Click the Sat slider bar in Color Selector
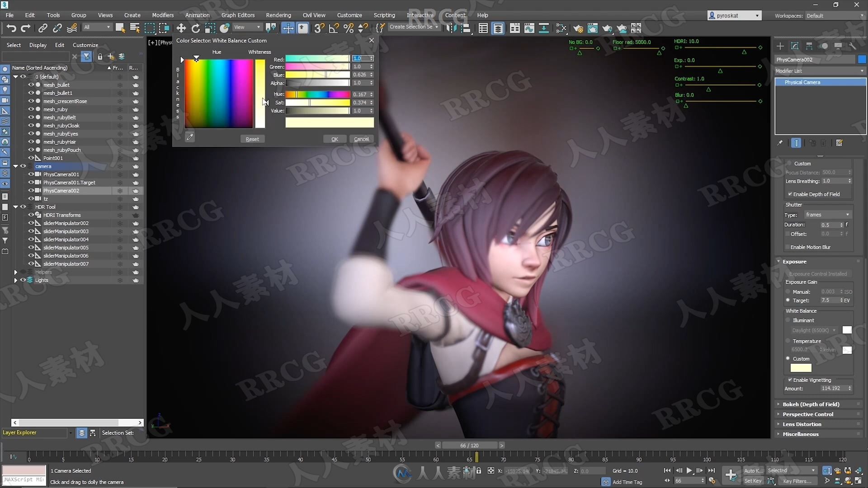868x488 pixels. pyautogui.click(x=317, y=103)
